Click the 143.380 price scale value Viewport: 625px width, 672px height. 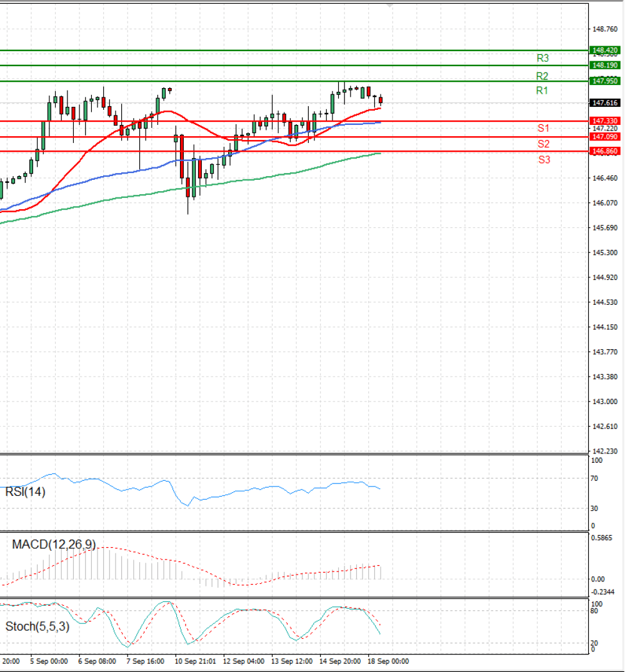605,377
